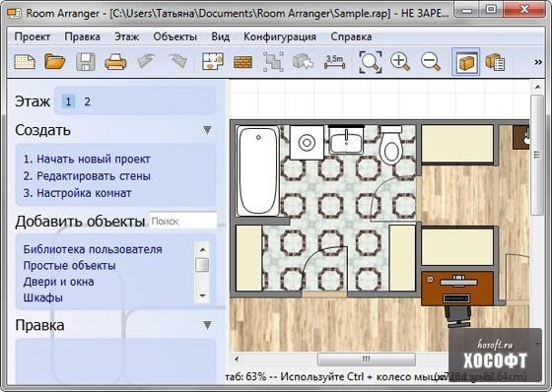Open the Правка menu
Screen dimensions: 552x392
click(x=83, y=36)
